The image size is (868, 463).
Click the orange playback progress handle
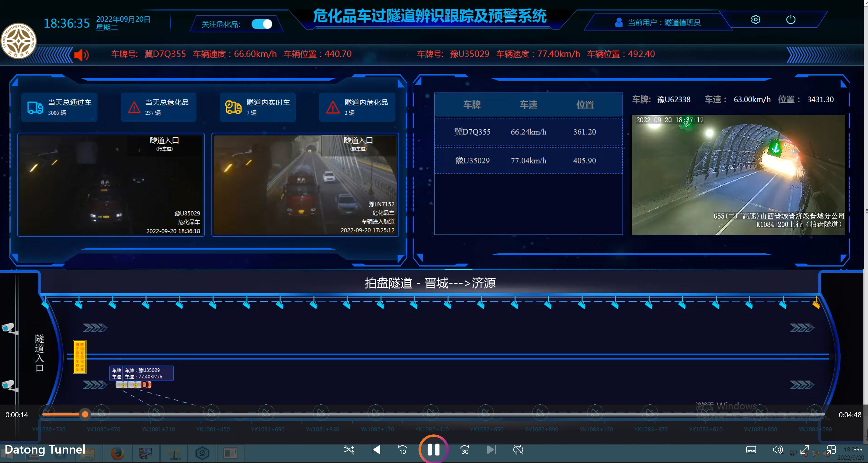point(85,414)
